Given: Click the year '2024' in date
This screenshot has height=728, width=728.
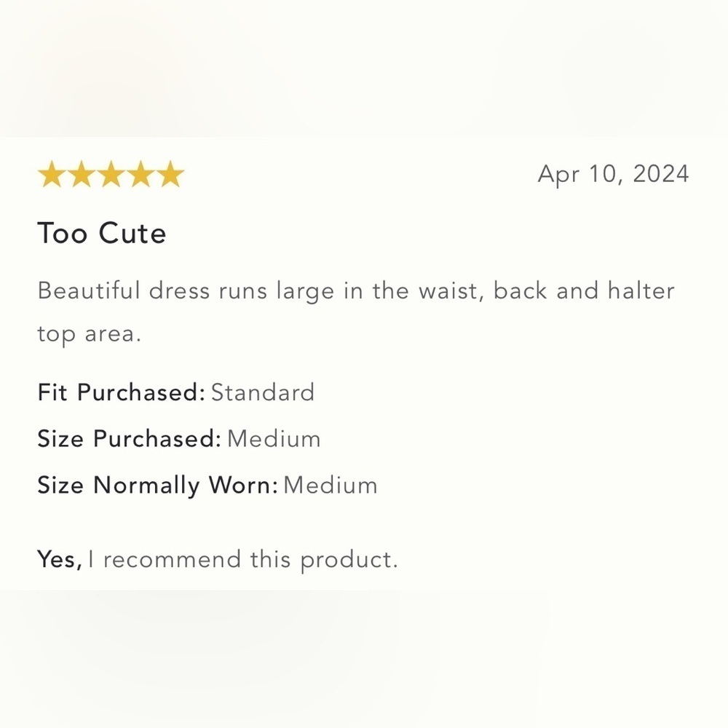Looking at the screenshot, I should (661, 174).
